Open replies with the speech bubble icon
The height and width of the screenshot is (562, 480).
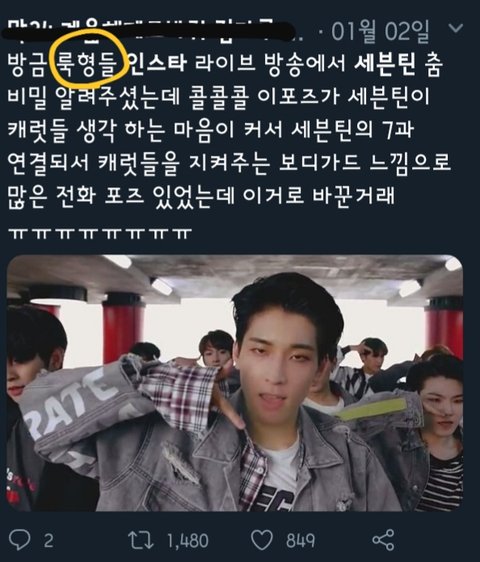(19, 539)
